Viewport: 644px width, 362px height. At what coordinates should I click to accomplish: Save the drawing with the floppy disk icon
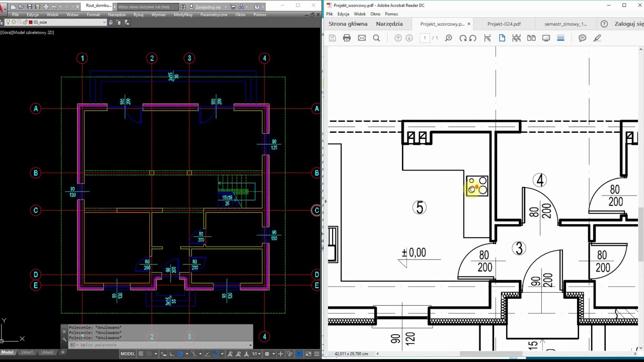[30, 7]
